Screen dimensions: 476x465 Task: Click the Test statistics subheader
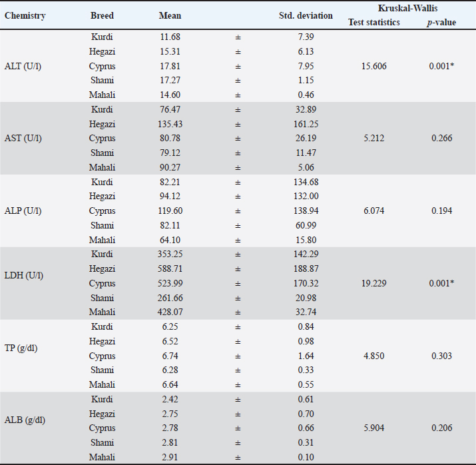[374, 22]
